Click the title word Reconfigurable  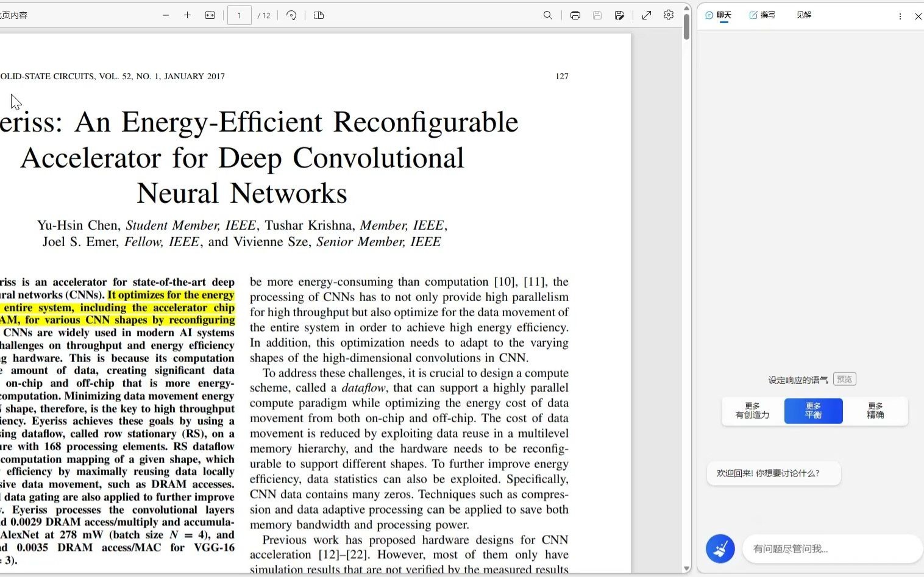coord(426,122)
